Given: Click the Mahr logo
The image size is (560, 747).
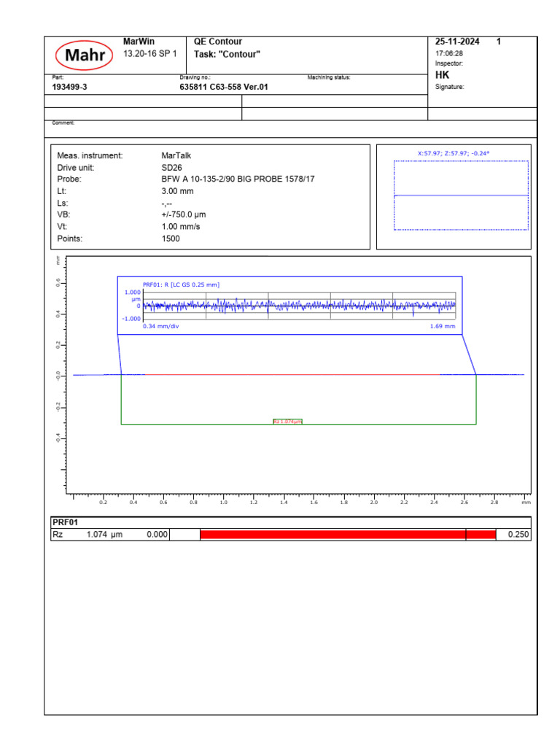Looking at the screenshot, I should tap(84, 55).
